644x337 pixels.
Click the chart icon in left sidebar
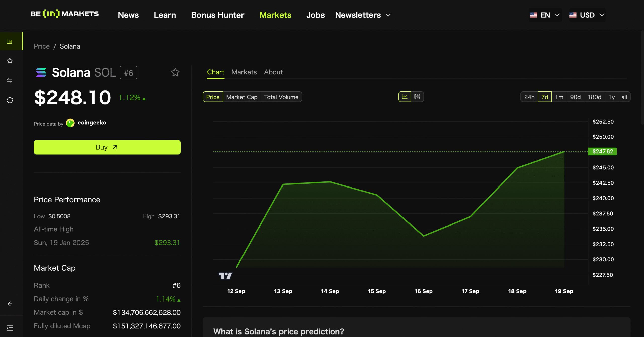(9, 41)
